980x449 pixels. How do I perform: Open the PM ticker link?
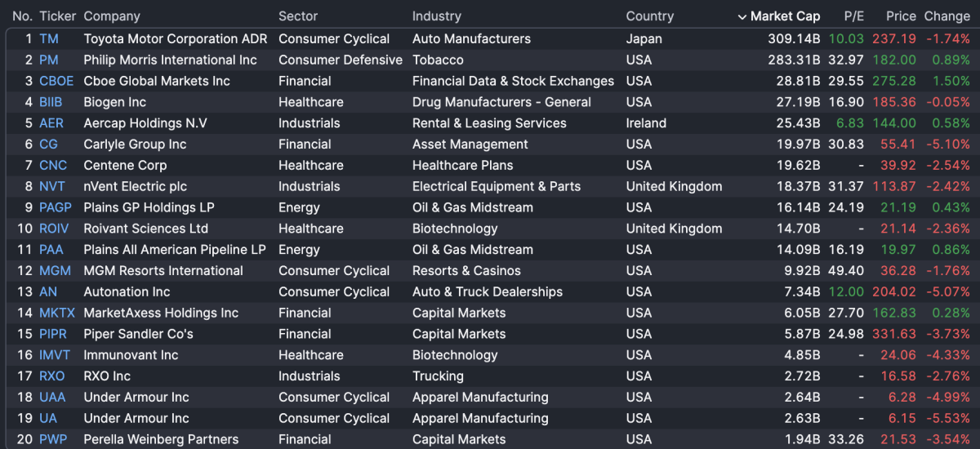[x=49, y=60]
